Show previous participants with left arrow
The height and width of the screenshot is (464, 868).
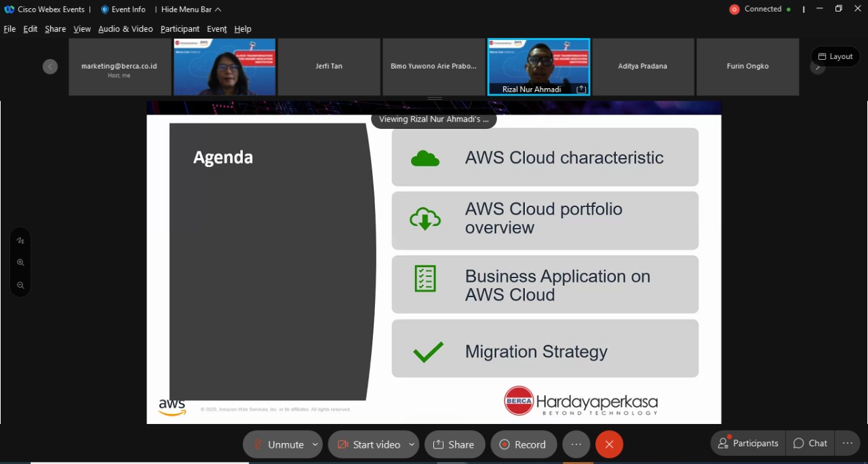[50, 66]
